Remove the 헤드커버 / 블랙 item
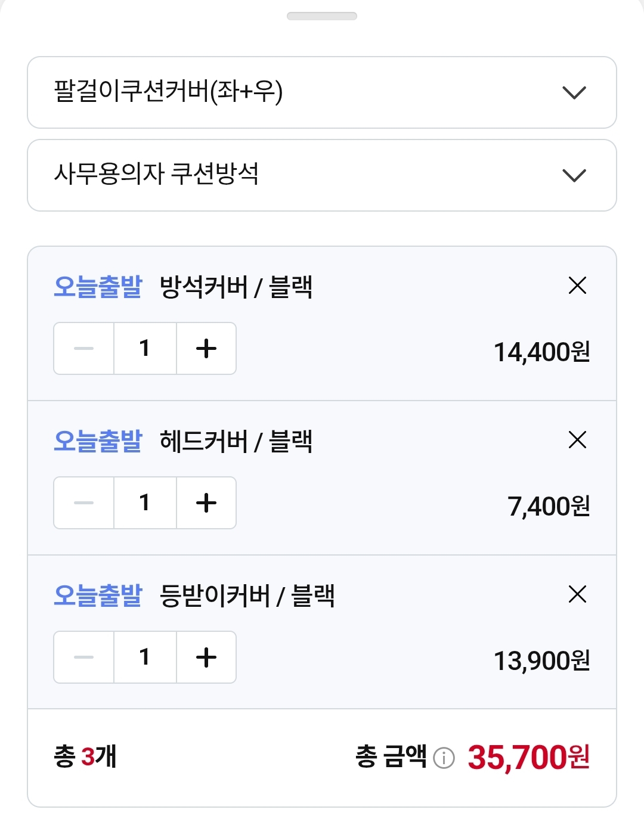The height and width of the screenshot is (822, 644). pos(577,440)
